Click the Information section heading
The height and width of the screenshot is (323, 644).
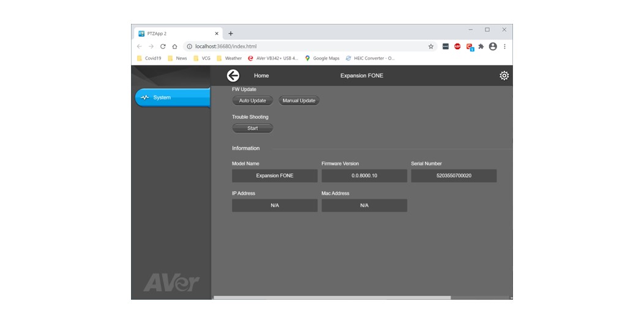[245, 148]
